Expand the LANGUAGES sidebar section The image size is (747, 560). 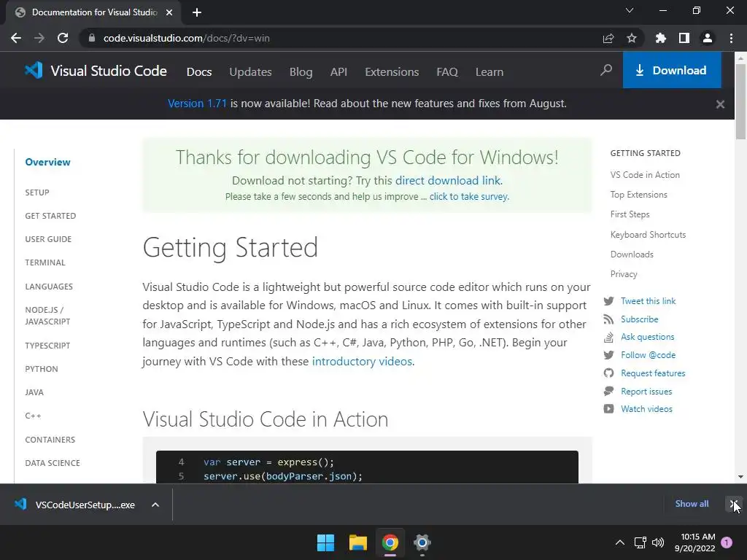coord(49,286)
